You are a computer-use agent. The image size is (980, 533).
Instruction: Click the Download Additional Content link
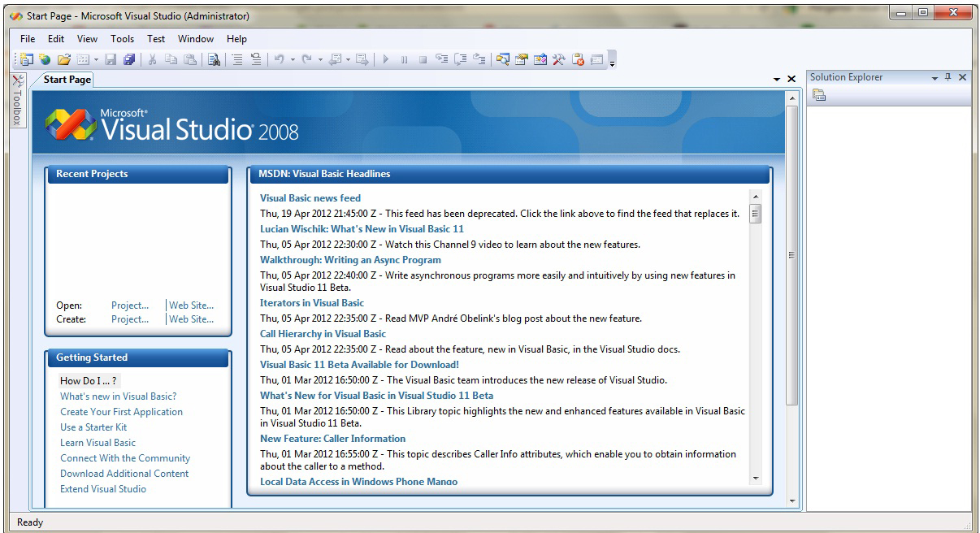124,474
